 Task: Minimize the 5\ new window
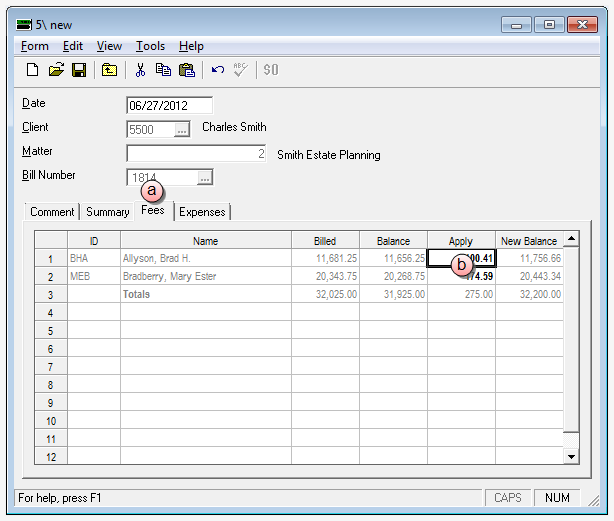pos(516,25)
